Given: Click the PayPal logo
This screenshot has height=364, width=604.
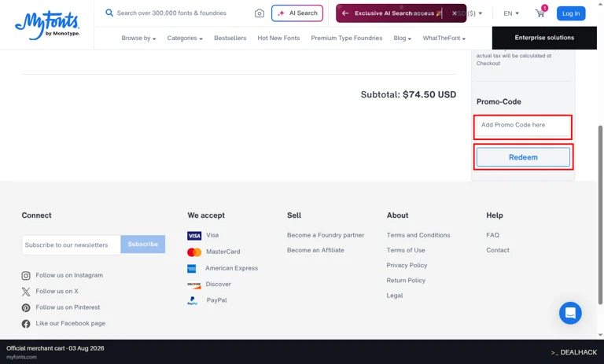Looking at the screenshot, I should [192, 301].
